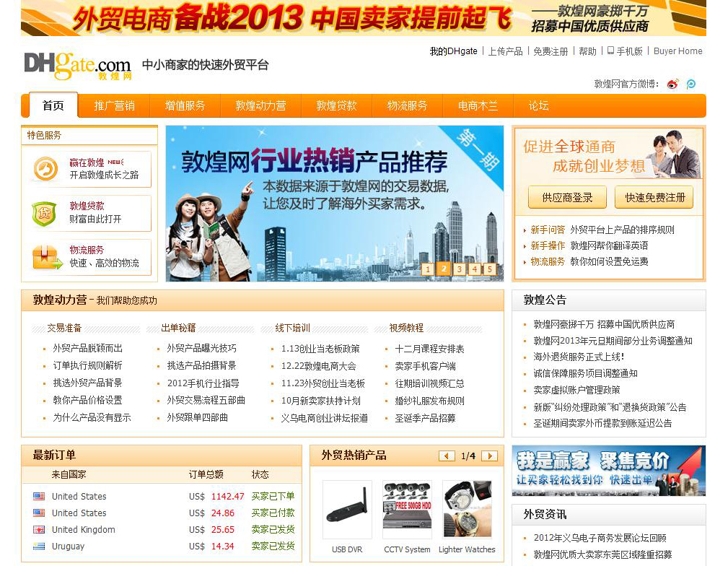Open 免费注册 top link
728x566 pixels.
[551, 51]
